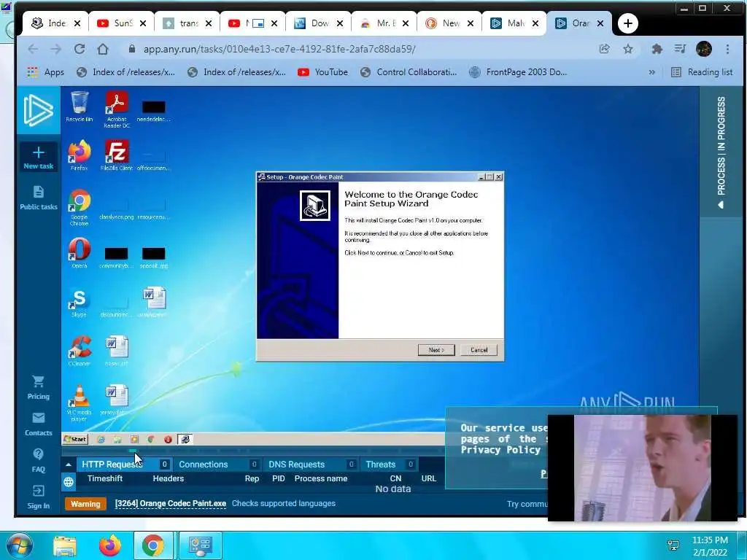Open FAQ in the sidebar

[39, 461]
